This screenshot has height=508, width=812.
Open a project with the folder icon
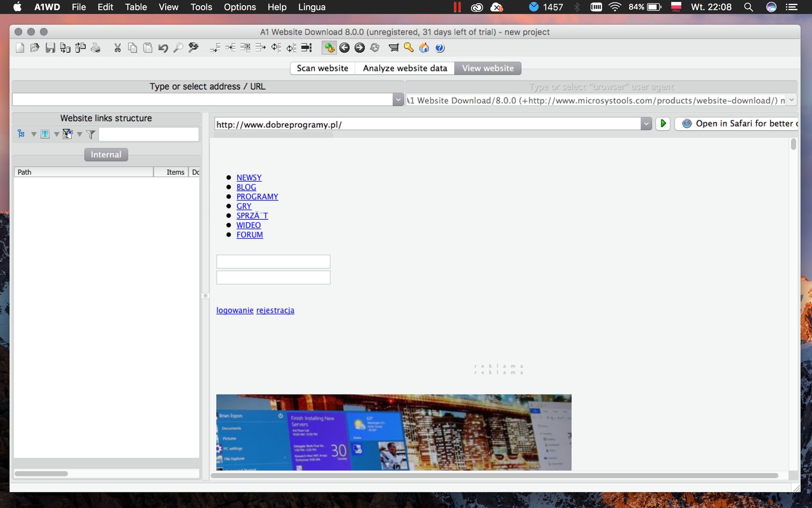point(35,48)
